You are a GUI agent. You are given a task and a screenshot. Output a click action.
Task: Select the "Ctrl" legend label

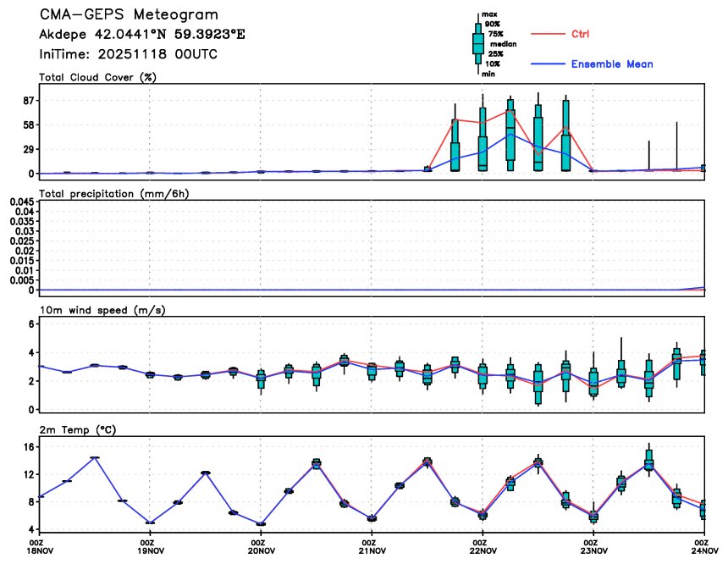click(x=581, y=34)
